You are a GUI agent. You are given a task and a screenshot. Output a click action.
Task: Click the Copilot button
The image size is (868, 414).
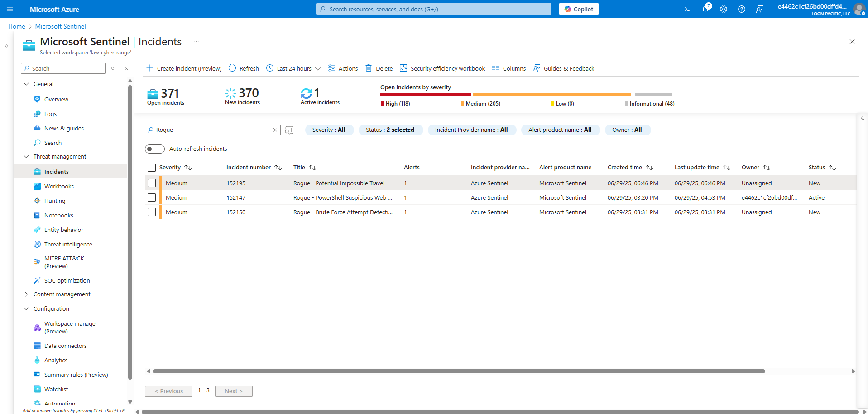pos(579,9)
